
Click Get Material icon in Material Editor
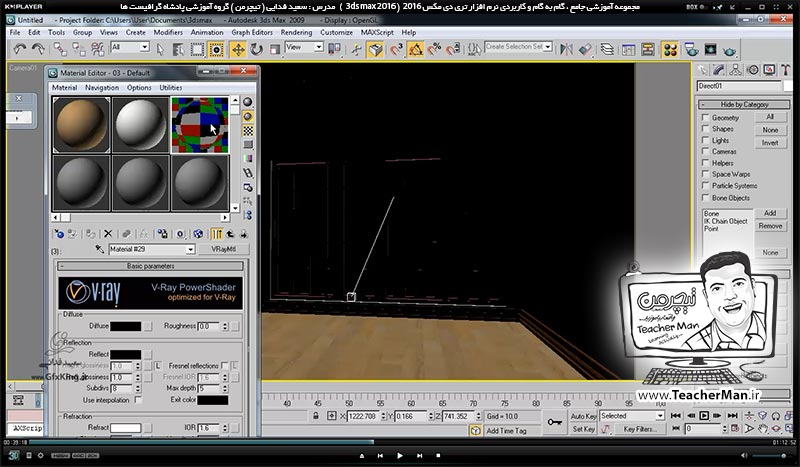(x=59, y=234)
